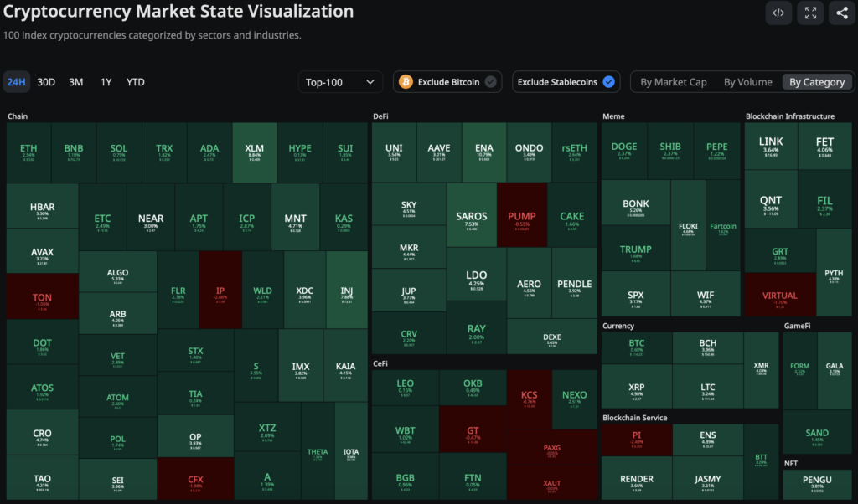Click the Bitcoin logo on the Exclude Bitcoin chip
The width and height of the screenshot is (858, 504).
[406, 81]
